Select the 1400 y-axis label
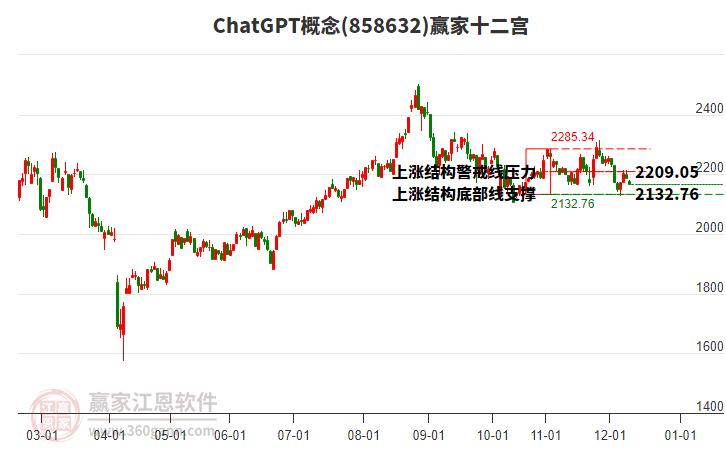Image resolution: width=726 pixels, height=450 pixels. [709, 406]
